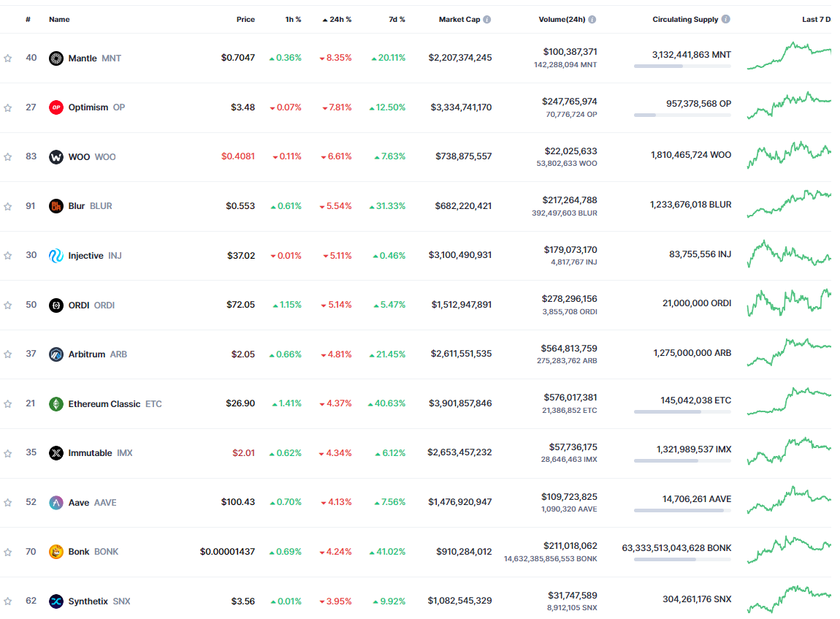The width and height of the screenshot is (840, 619).
Task: Click the Injective coin logo icon
Action: click(56, 256)
